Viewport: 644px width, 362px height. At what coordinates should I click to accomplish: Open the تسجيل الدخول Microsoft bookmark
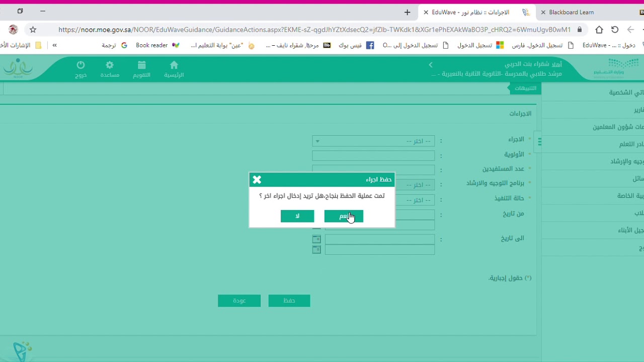[x=480, y=45]
